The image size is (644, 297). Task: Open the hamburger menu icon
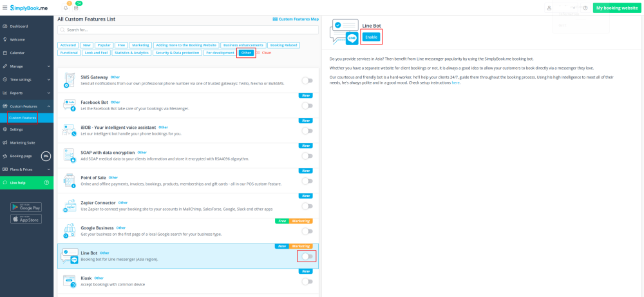(4, 8)
